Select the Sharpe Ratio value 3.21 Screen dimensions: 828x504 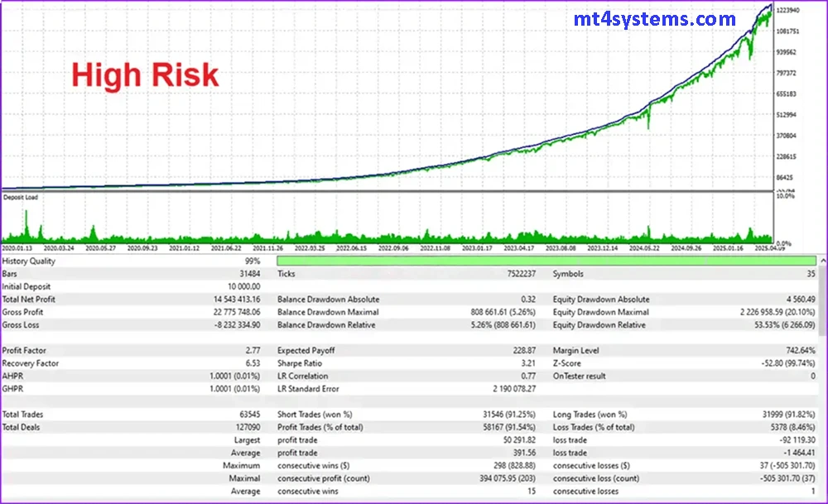tap(527, 363)
